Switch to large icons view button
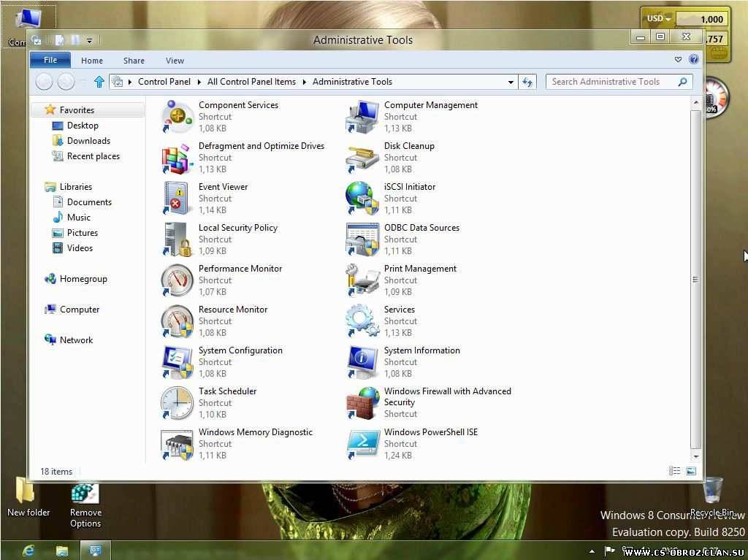 [x=691, y=472]
